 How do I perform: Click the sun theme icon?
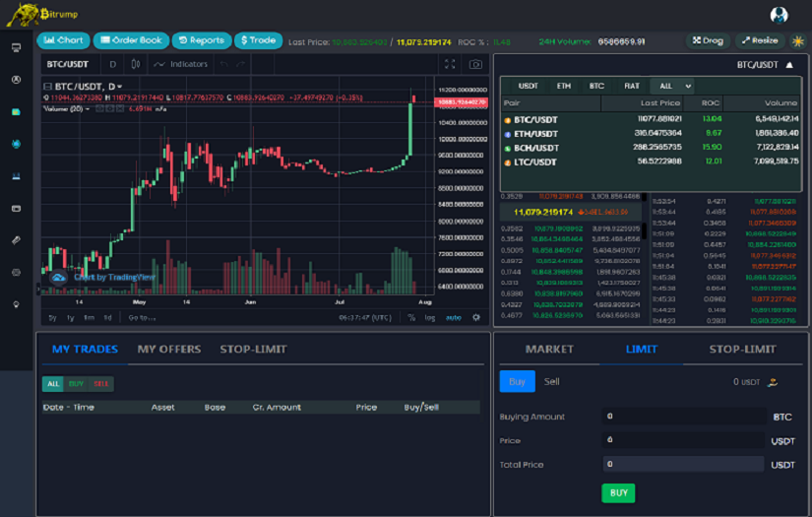click(798, 41)
